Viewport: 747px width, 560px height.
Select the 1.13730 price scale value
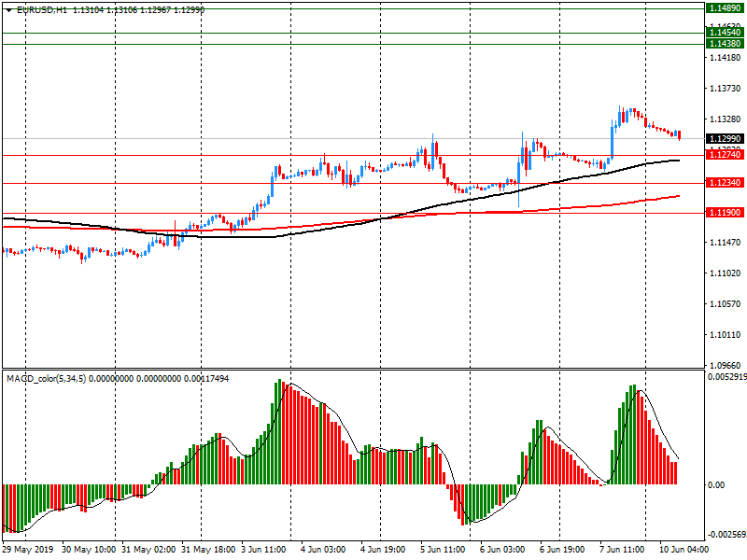point(726,89)
